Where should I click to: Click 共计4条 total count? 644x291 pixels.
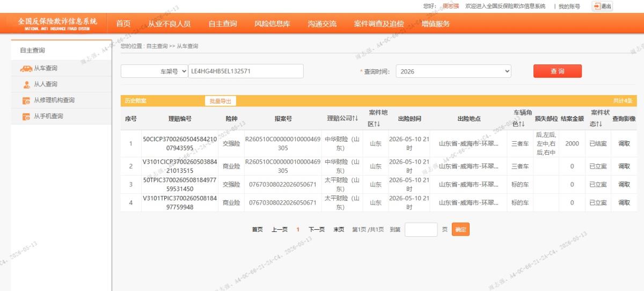point(623,101)
